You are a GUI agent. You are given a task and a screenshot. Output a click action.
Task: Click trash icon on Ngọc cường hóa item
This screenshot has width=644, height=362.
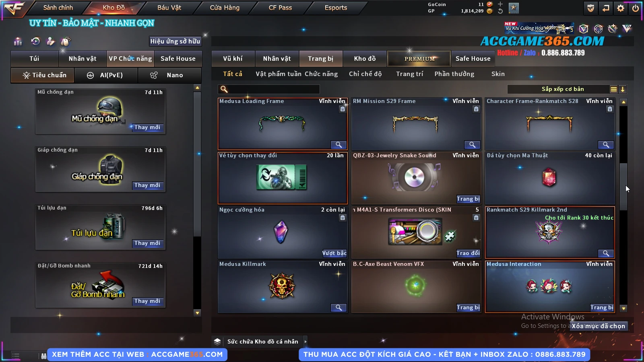click(343, 218)
